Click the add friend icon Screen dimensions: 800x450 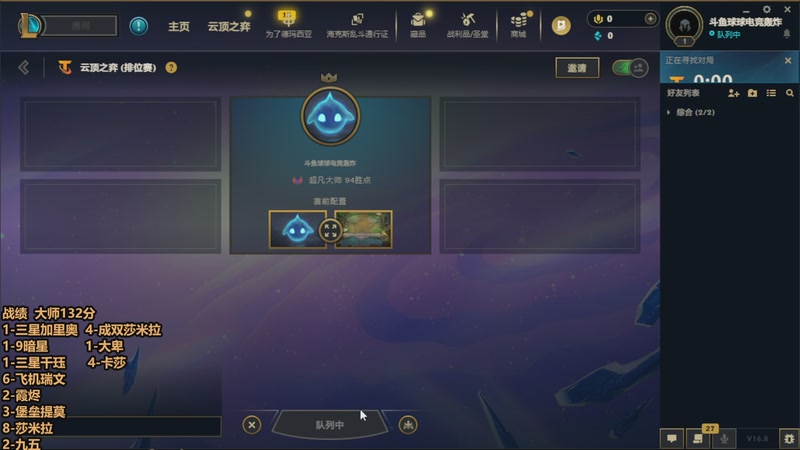(733, 93)
